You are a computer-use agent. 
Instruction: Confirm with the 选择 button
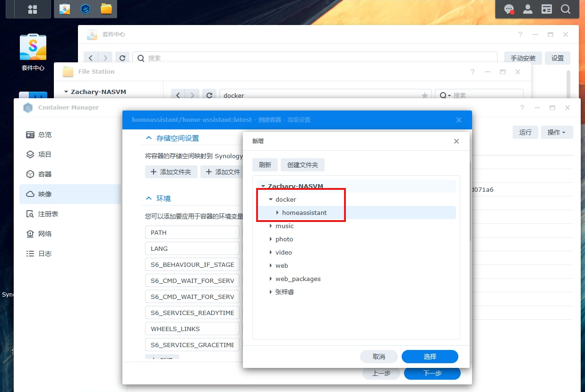430,357
